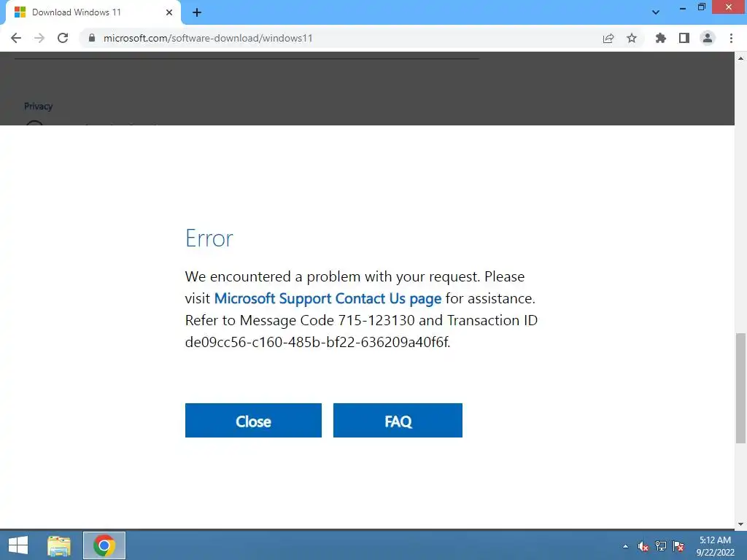Open Microsoft Support Contact Us page link
This screenshot has height=560, width=747.
[x=328, y=298]
